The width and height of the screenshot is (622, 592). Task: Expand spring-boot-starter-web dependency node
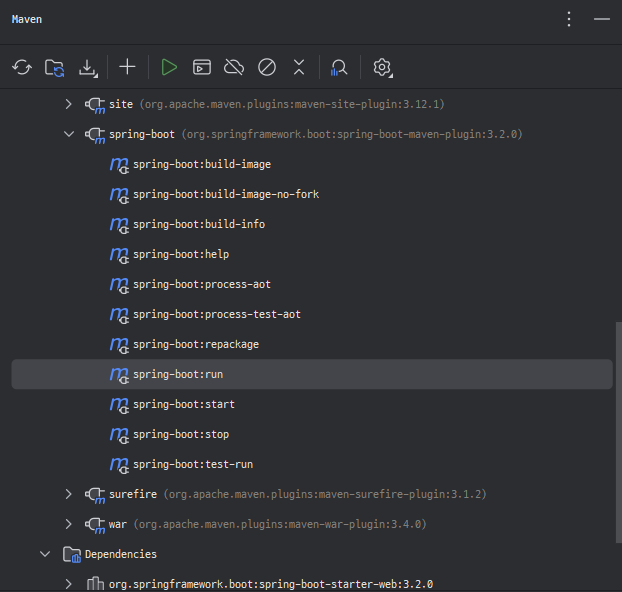[69, 584]
